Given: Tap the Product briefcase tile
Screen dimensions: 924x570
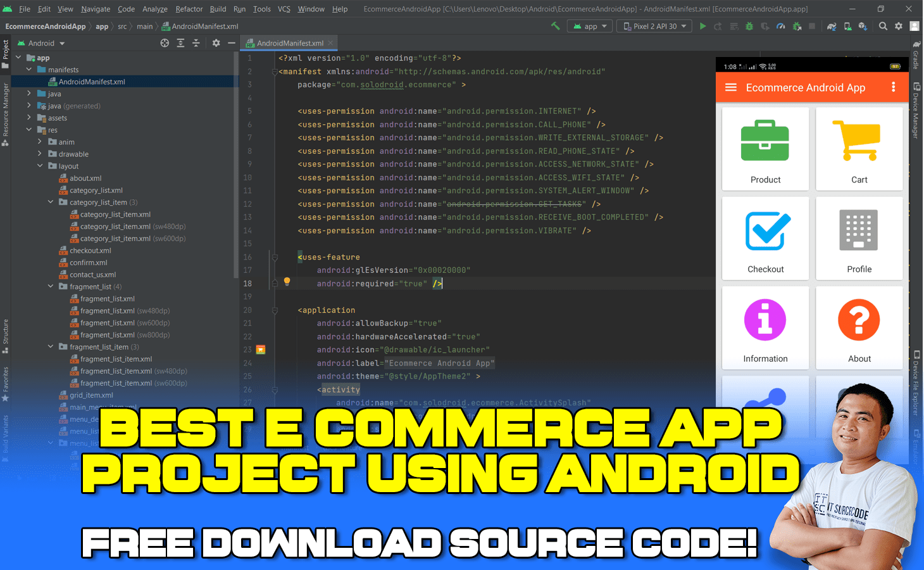Looking at the screenshot, I should [x=765, y=149].
